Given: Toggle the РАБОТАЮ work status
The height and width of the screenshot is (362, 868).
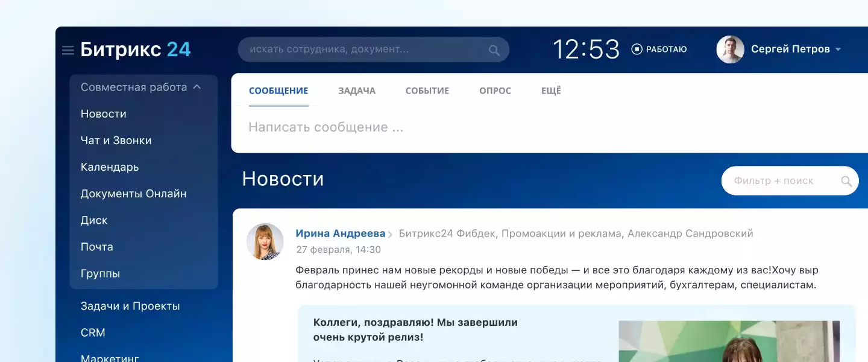Looking at the screenshot, I should 659,49.
